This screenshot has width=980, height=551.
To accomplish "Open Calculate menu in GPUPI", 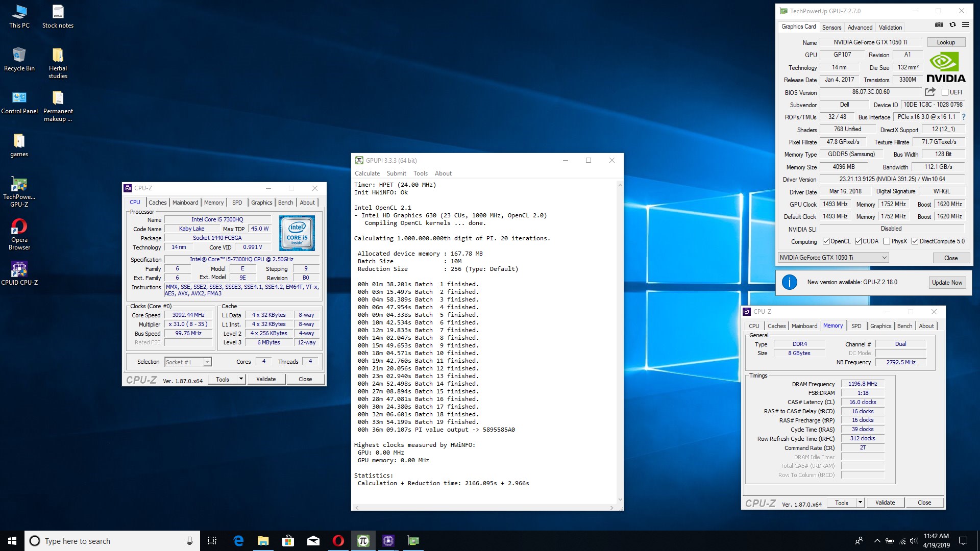I will coord(367,173).
